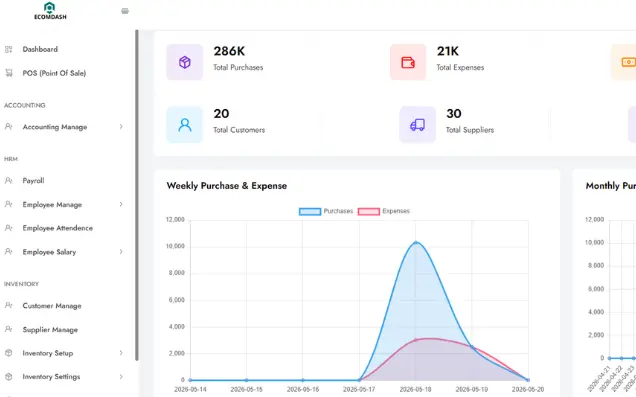Open POS (Point Of Sale) page
This screenshot has width=636, height=397.
54,73
